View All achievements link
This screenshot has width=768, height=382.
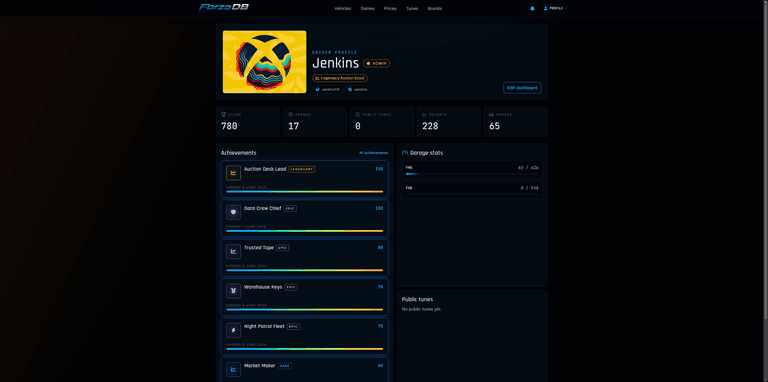pos(373,153)
